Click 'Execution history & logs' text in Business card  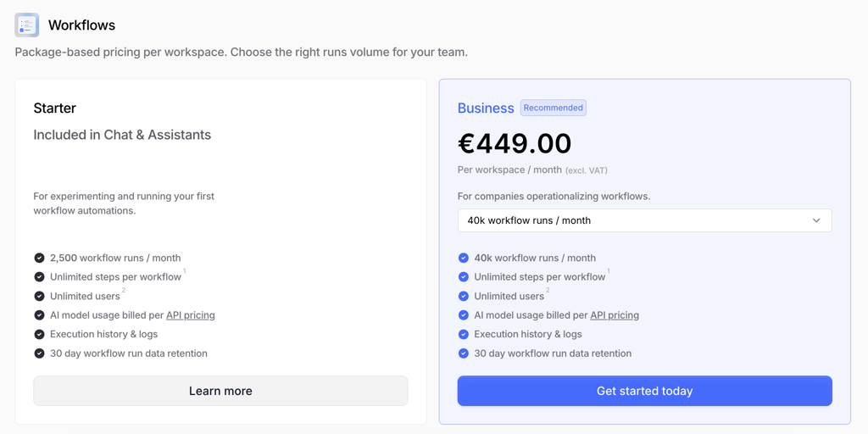click(x=528, y=334)
